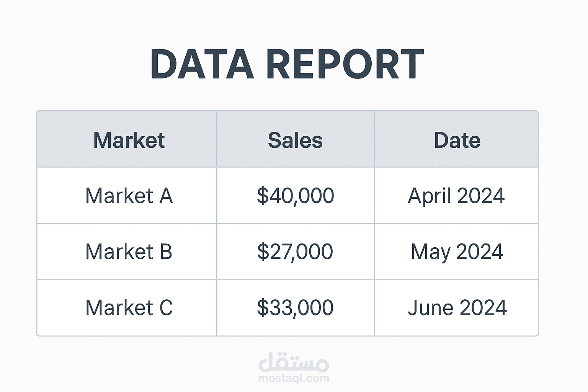
Task: Click the 2024 in June 2024
Action: click(x=483, y=308)
